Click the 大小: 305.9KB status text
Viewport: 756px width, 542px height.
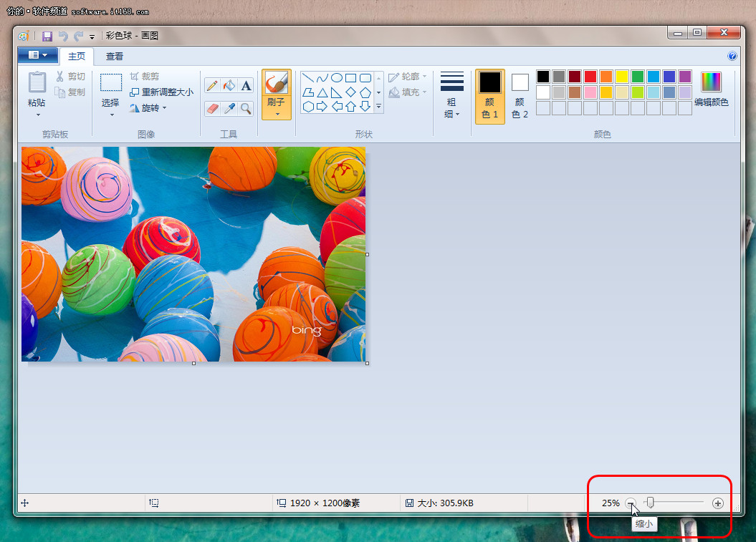coord(445,503)
